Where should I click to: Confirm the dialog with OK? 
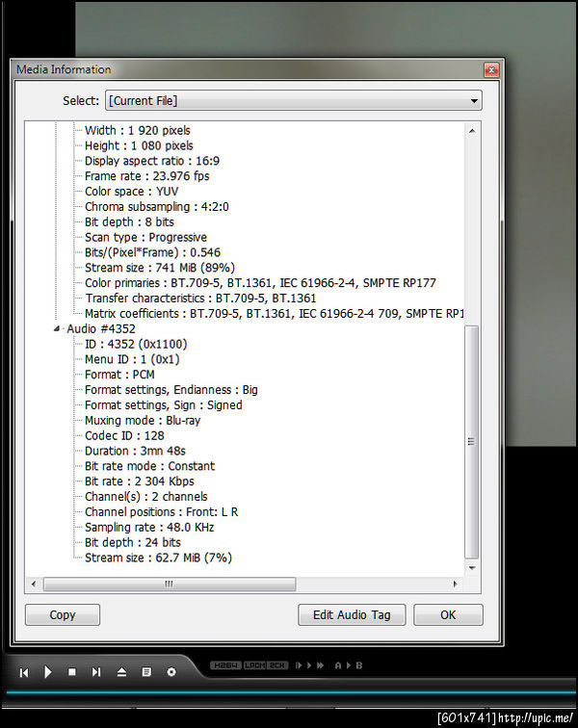[x=448, y=615]
